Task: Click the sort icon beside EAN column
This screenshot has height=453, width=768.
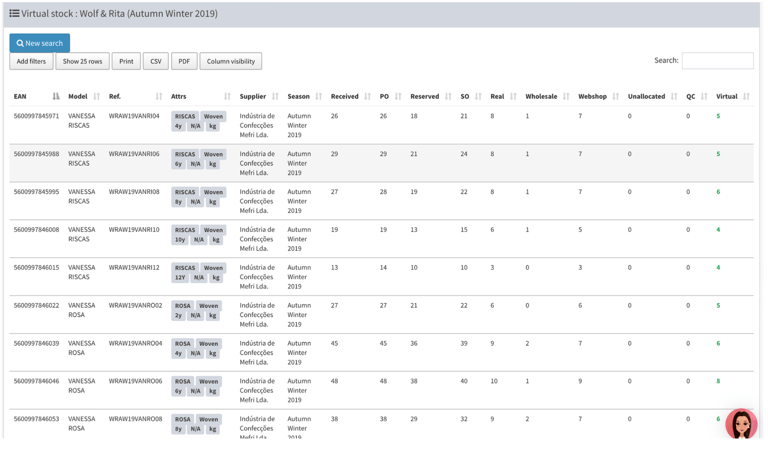Action: [x=56, y=97]
